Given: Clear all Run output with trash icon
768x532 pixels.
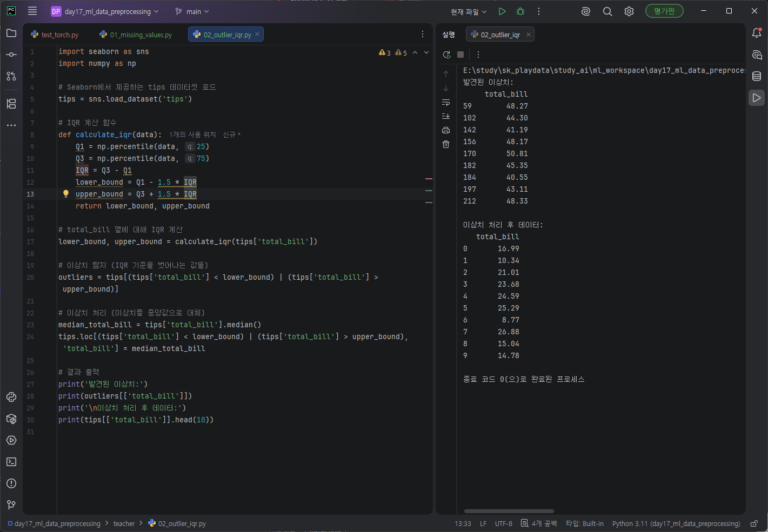Looking at the screenshot, I should [x=446, y=144].
